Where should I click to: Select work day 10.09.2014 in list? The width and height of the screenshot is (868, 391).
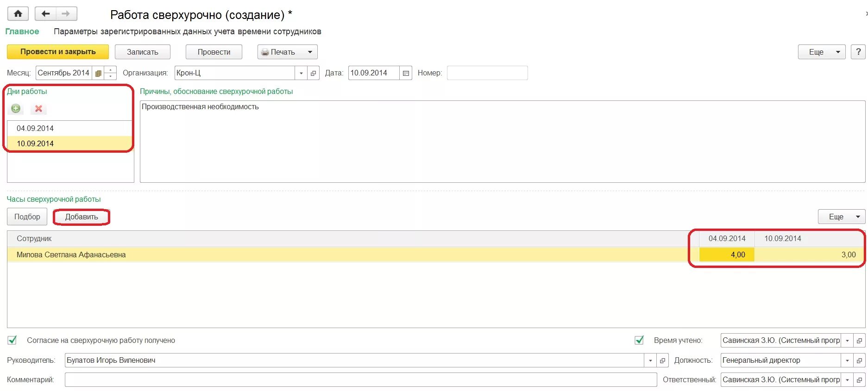(70, 143)
